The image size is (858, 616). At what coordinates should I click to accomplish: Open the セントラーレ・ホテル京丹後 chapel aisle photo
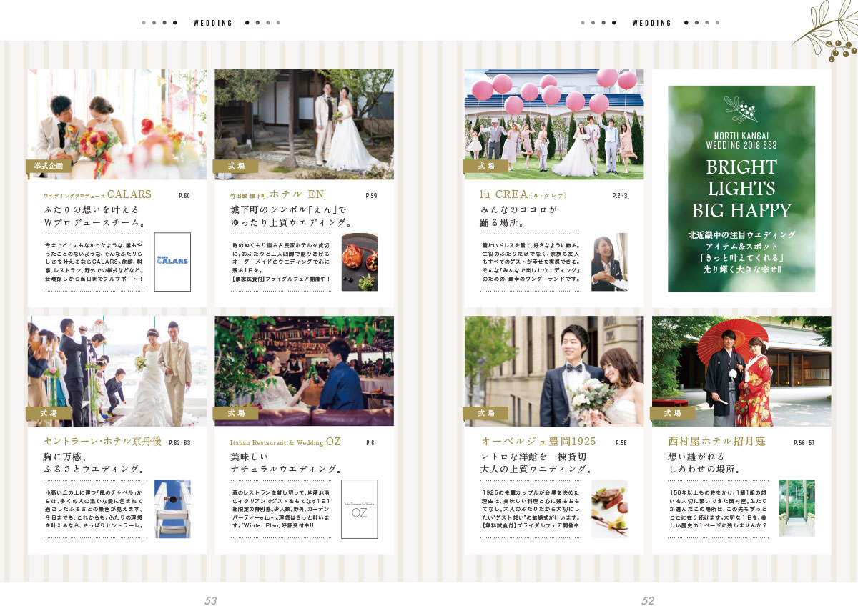(117, 372)
